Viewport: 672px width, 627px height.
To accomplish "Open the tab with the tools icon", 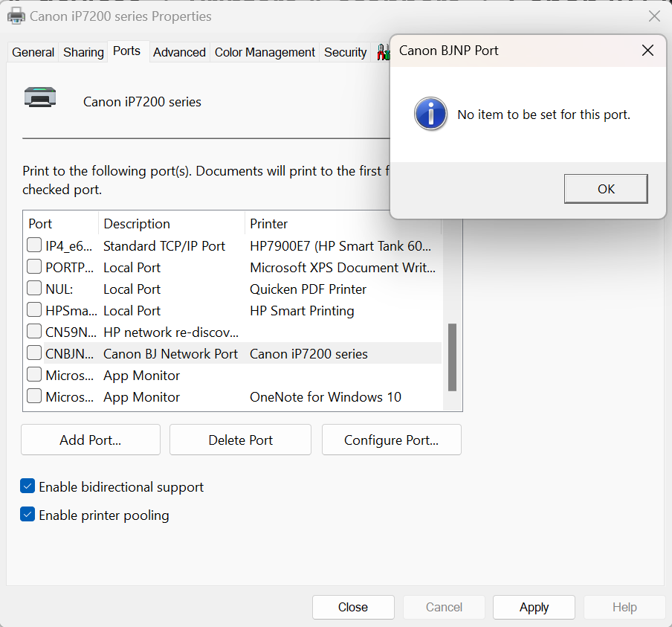I will click(x=382, y=52).
